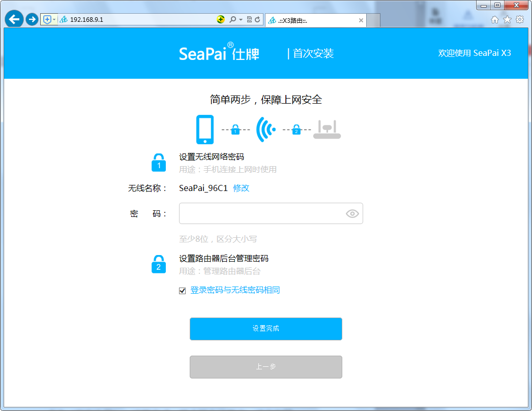Viewport: 532px width, 411px height.
Task: Open browser tools with the gear icon
Action: coord(520,20)
